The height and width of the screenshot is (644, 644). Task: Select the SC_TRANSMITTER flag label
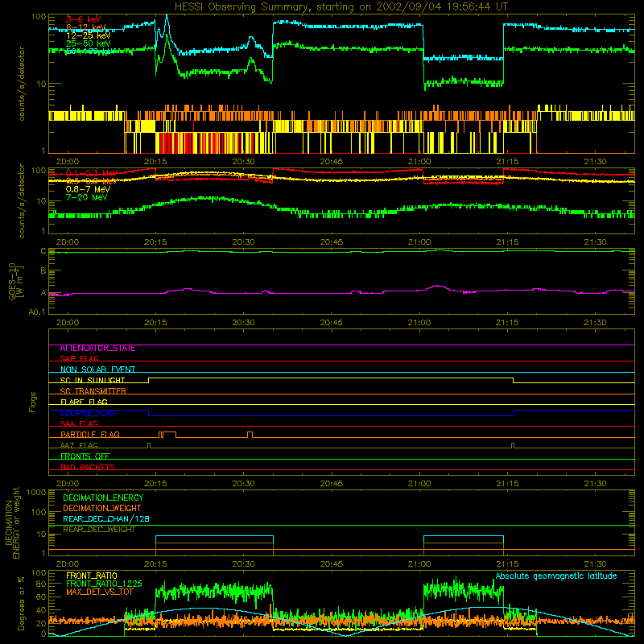93,391
